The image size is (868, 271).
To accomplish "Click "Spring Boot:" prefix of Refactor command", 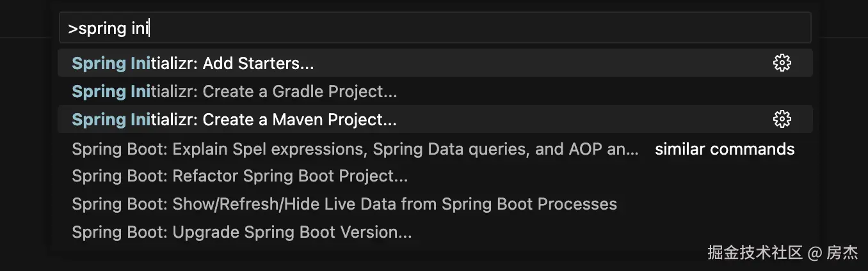I will [120, 176].
